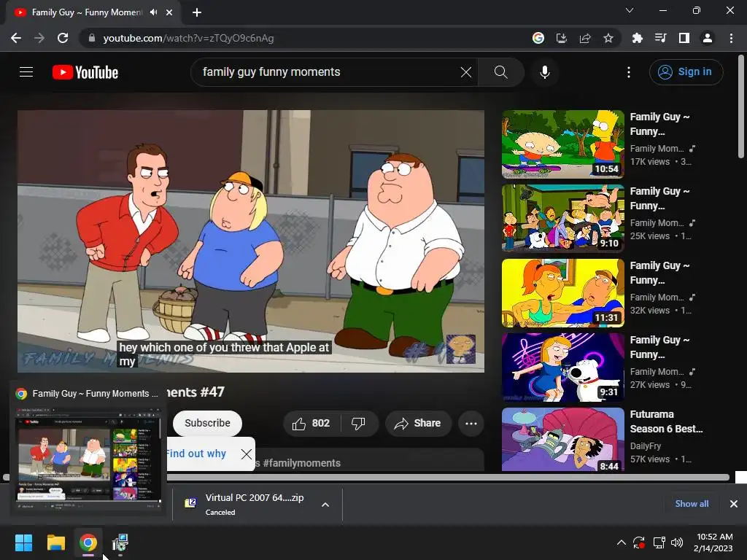The height and width of the screenshot is (560, 747).
Task: Select the Family Guy Funny Moments tab
Action: click(x=86, y=12)
